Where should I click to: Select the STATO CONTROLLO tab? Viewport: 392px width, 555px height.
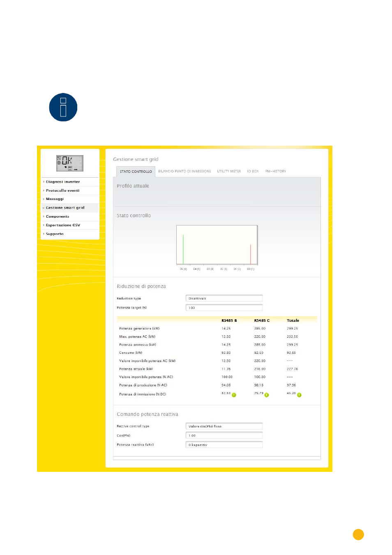(x=136, y=172)
